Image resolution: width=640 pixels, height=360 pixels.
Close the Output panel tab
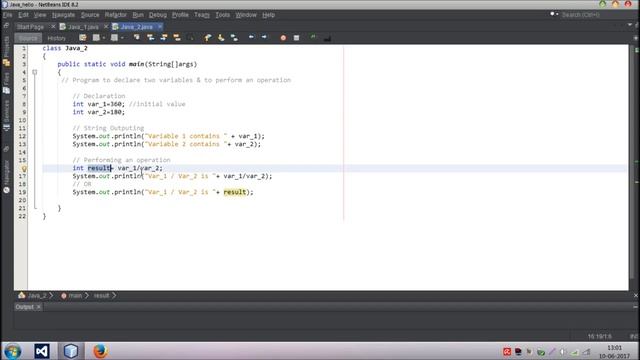tap(39, 307)
